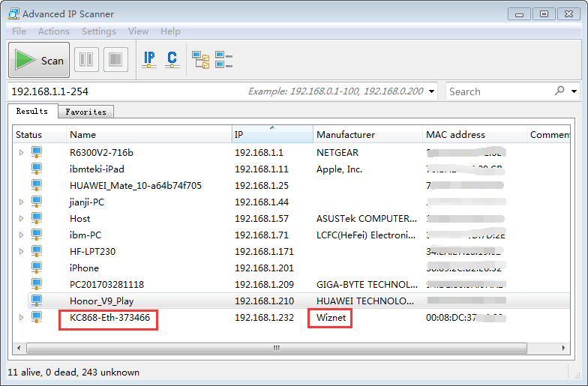This screenshot has height=386, width=588.
Task: Open the search options dropdown arrow
Action: (x=574, y=91)
